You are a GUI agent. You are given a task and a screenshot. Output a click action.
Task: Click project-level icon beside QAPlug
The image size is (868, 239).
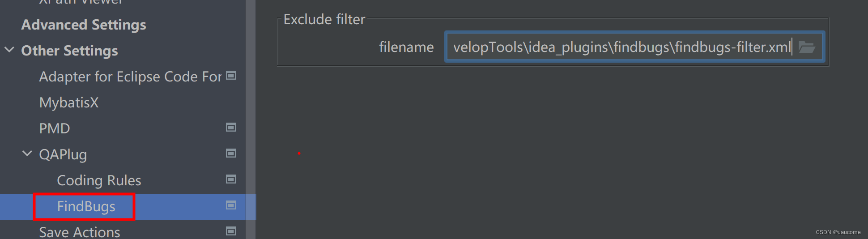point(231,154)
